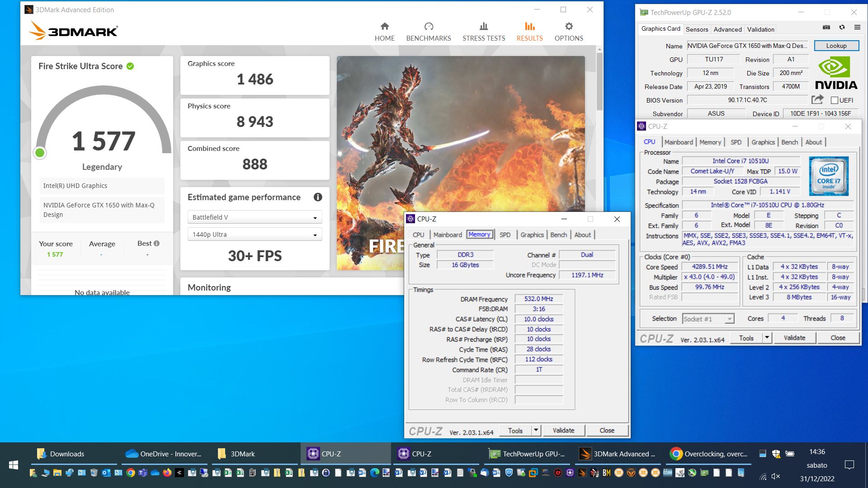This screenshot has height=488, width=868.
Task: Open STRESS TESTS in 3DMark
Action: (x=484, y=32)
